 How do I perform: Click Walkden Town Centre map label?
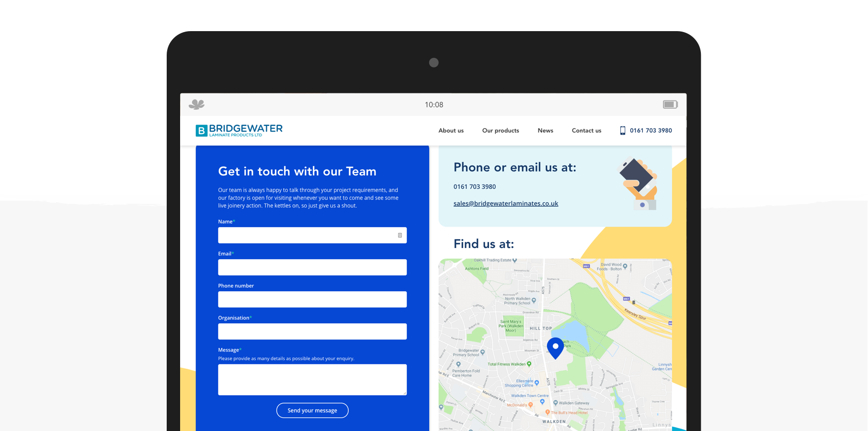pyautogui.click(x=530, y=396)
